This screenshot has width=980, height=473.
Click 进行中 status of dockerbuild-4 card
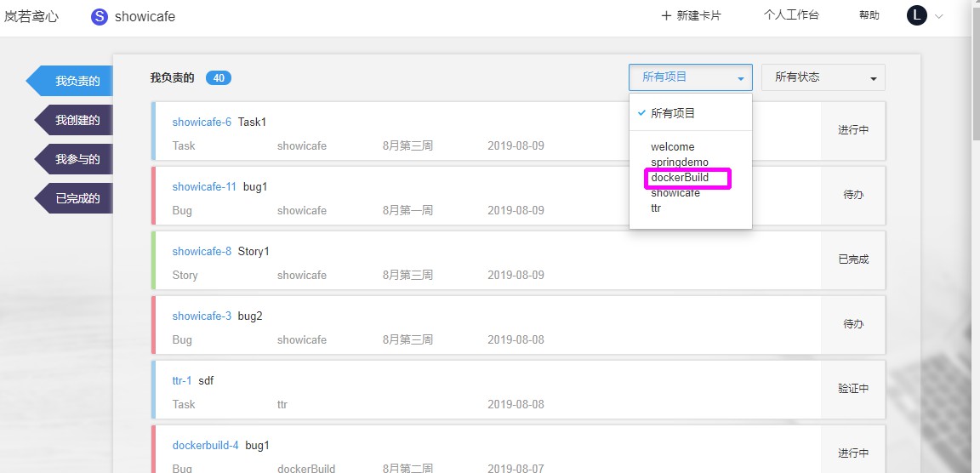click(x=853, y=453)
